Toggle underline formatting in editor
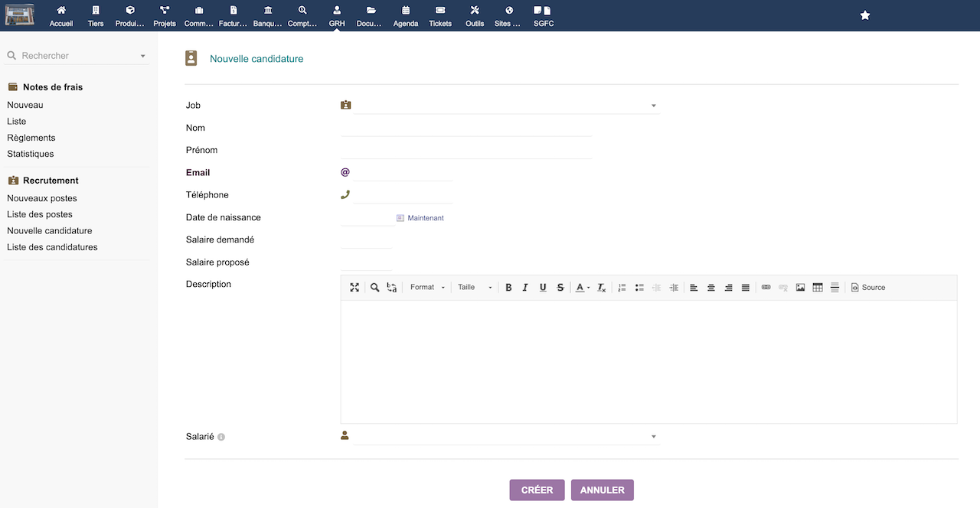This screenshot has height=508, width=980. coord(543,288)
